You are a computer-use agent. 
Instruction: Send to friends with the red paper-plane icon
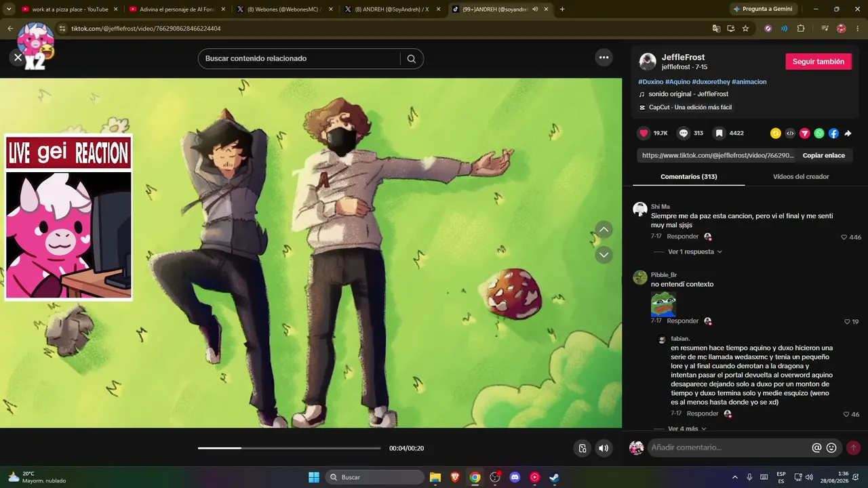pyautogui.click(x=805, y=134)
